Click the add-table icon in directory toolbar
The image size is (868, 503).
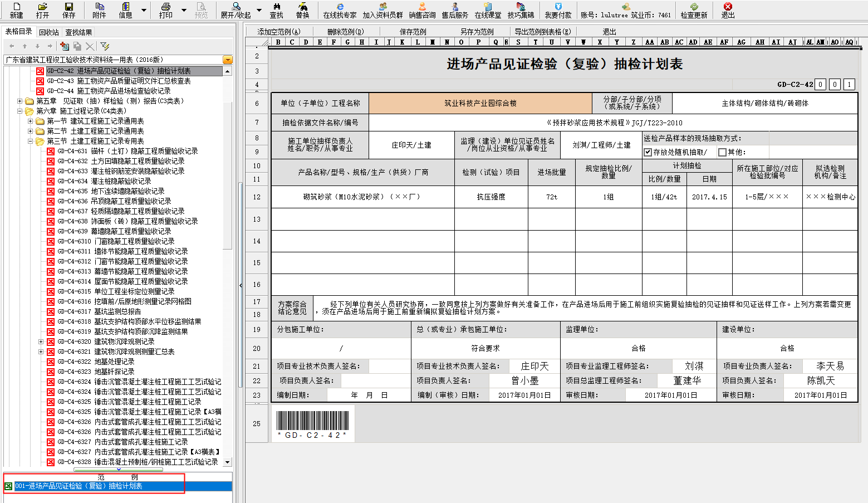[65, 46]
